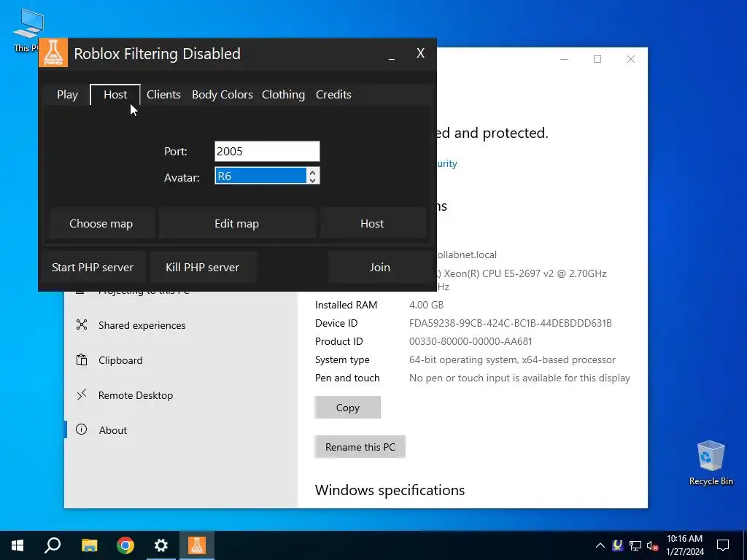Click the Product ID value 00330-80000-00000-AA681
The image size is (747, 560).
471,341
